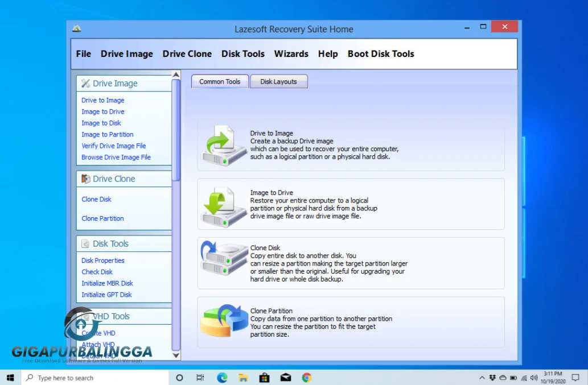Click sidebar scrollbar up arrow
Screen dimensions: 588x385
176,74
